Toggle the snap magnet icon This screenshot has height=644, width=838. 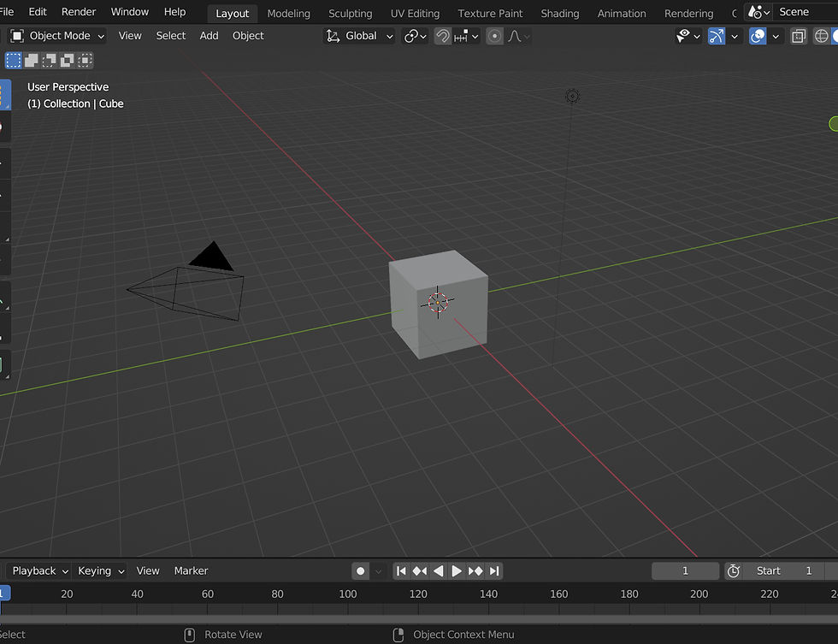pos(443,36)
